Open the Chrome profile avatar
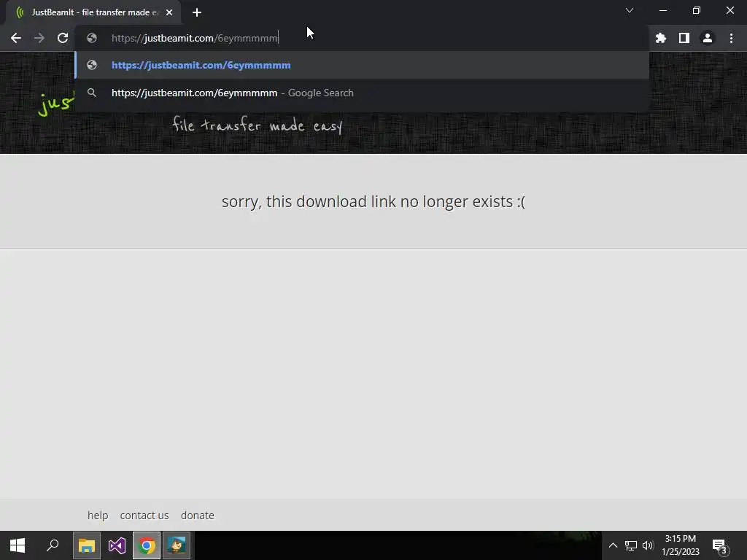Screen dimensions: 747x560 click(x=708, y=38)
